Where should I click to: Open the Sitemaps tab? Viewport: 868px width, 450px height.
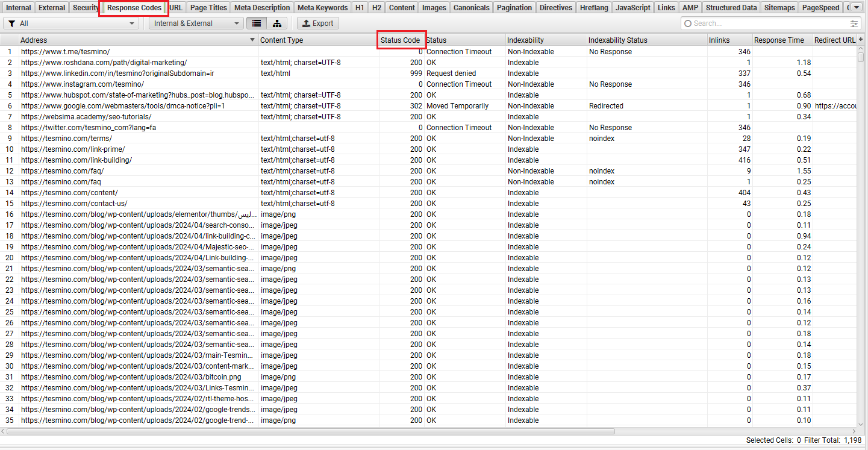(x=779, y=8)
